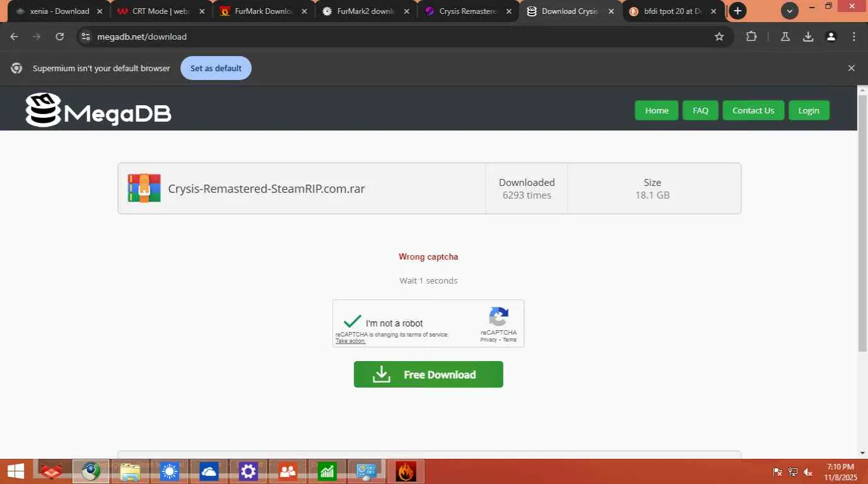Switch to the Crysis Remastered tab

point(468,11)
